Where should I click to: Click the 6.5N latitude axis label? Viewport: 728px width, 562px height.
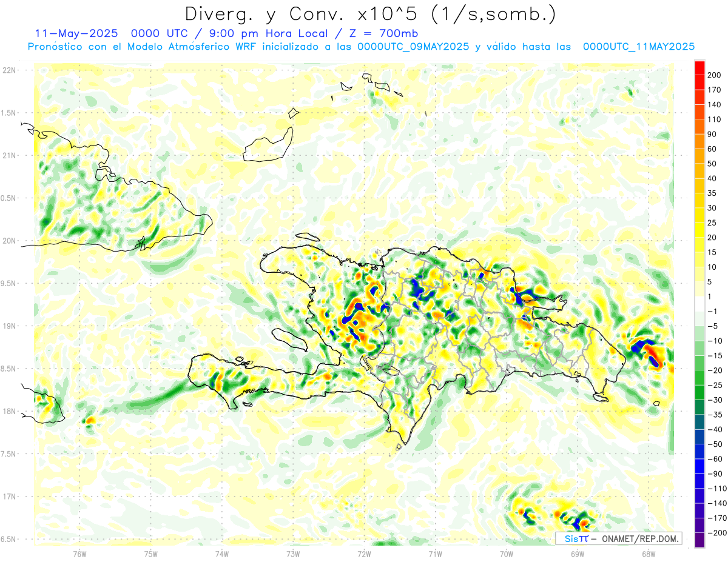9,539
